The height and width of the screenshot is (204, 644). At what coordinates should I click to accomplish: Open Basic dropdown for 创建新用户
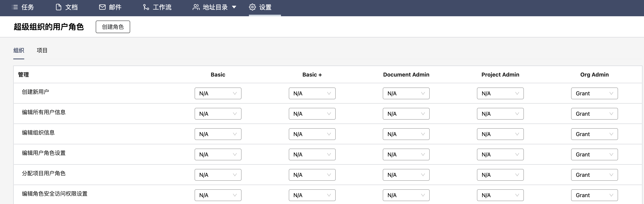coord(218,93)
